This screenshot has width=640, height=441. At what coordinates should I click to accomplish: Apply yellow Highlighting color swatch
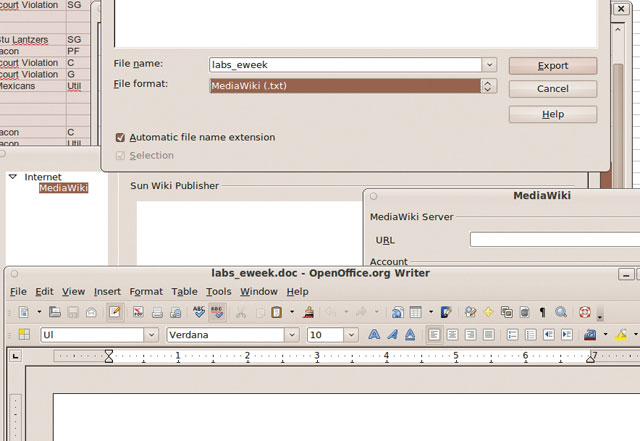tap(620, 335)
